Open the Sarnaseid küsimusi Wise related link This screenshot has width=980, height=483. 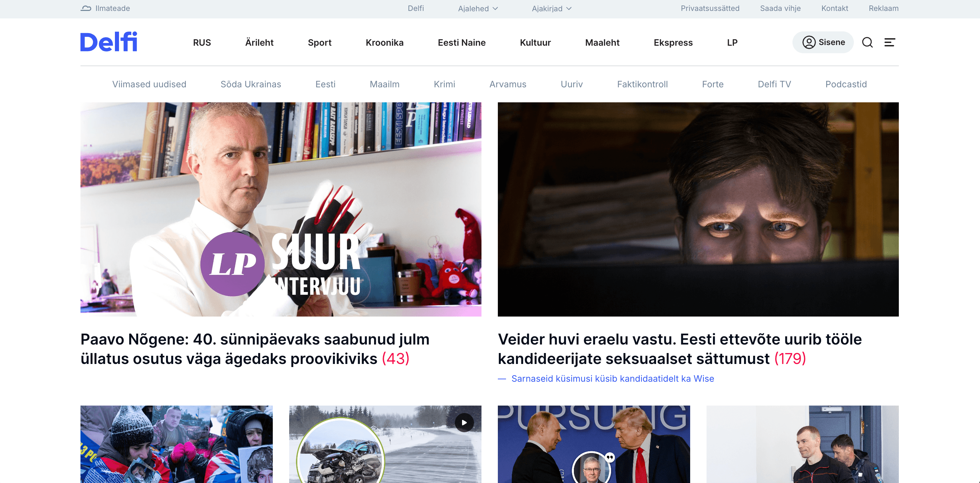[x=612, y=379]
